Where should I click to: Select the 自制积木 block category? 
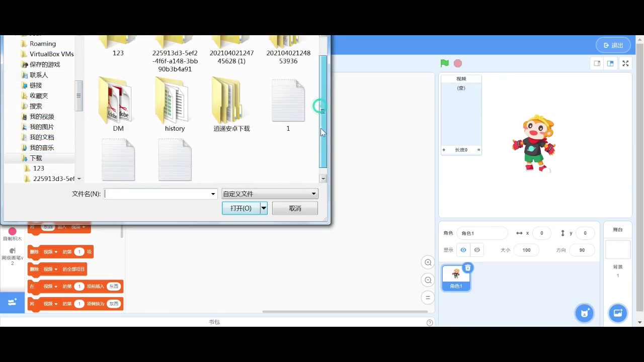point(12,234)
